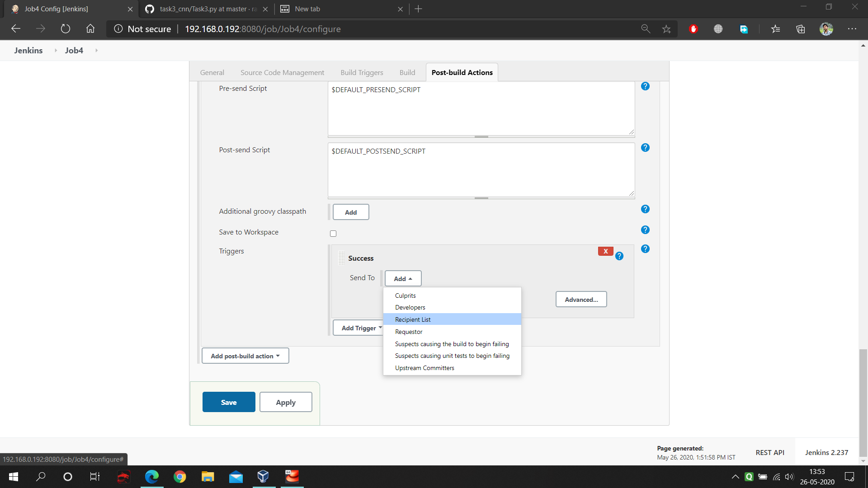Click browser home icon
Viewport: 868px width, 488px height.
point(90,29)
